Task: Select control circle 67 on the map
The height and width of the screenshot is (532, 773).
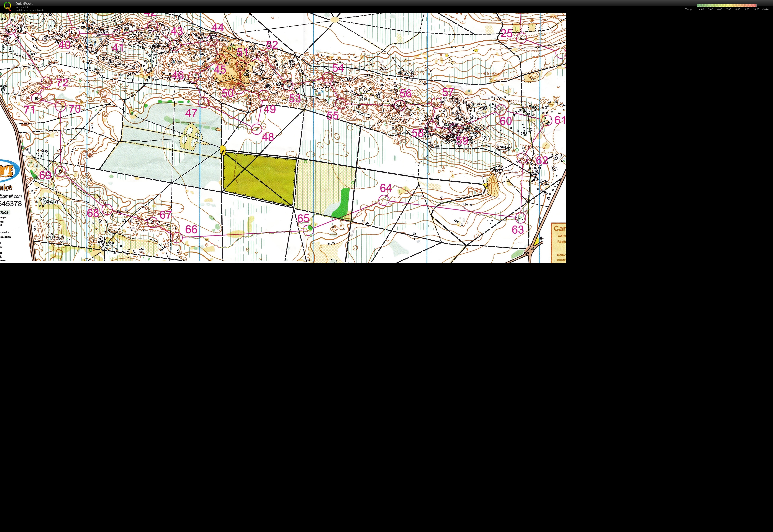Action: pyautogui.click(x=153, y=222)
